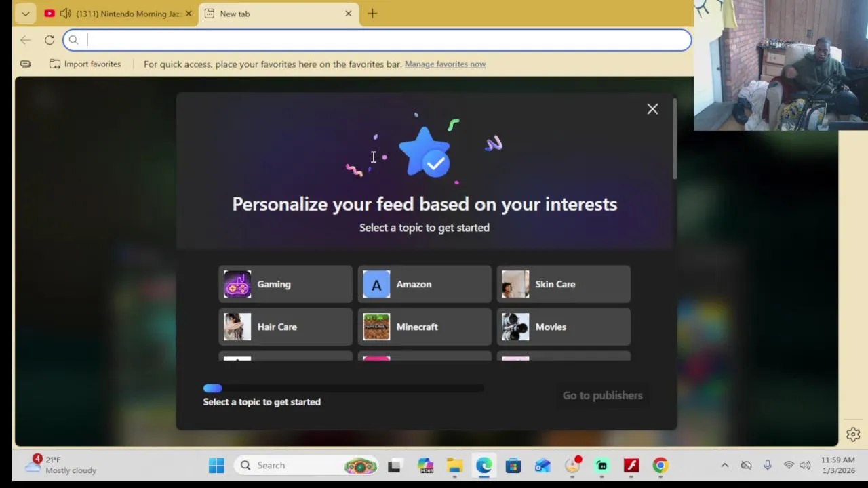This screenshot has height=488, width=868.
Task: Open a new browser tab
Action: point(372,14)
